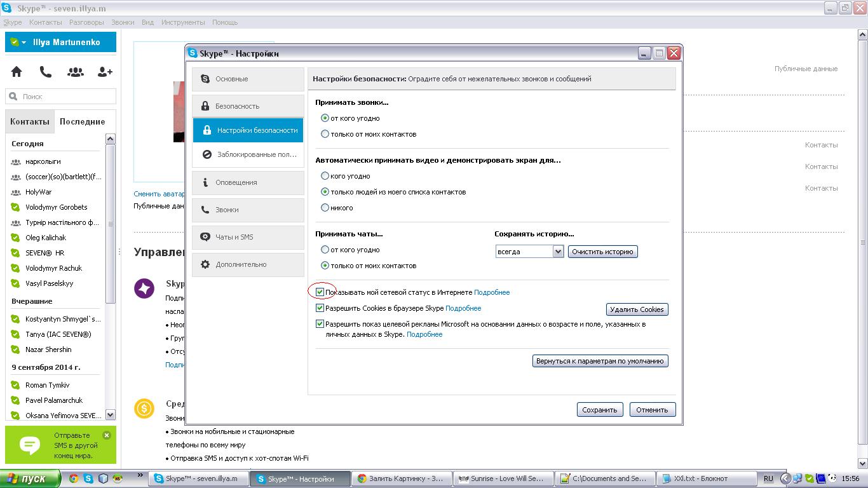This screenshot has width=868, height=488.
Task: Go to Skype Home via house icon
Action: point(17,72)
